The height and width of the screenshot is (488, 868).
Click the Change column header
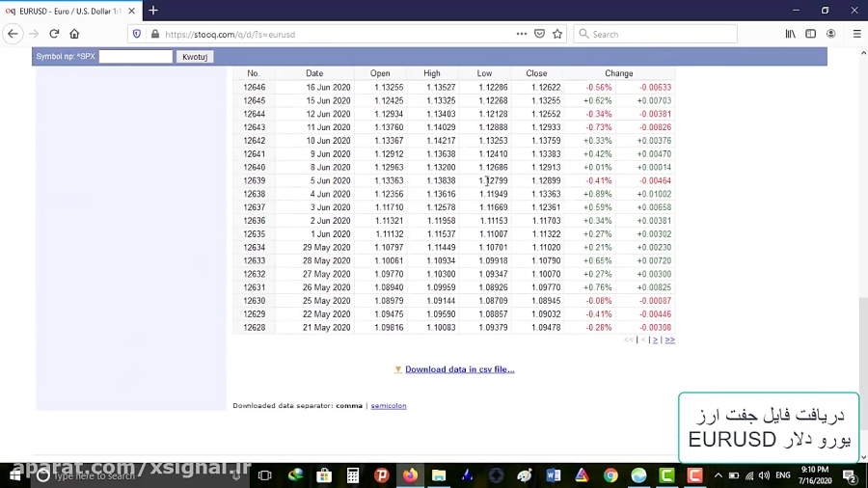[x=618, y=73]
